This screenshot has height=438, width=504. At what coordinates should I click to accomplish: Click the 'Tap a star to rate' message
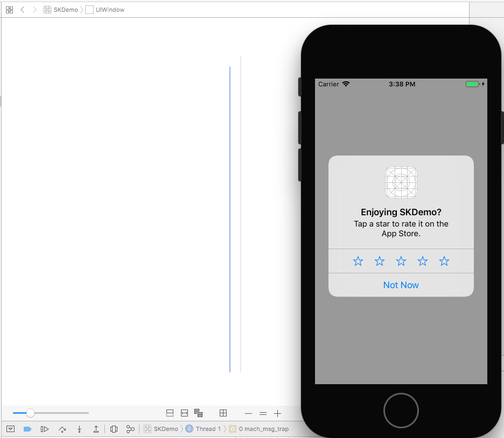[x=401, y=229]
